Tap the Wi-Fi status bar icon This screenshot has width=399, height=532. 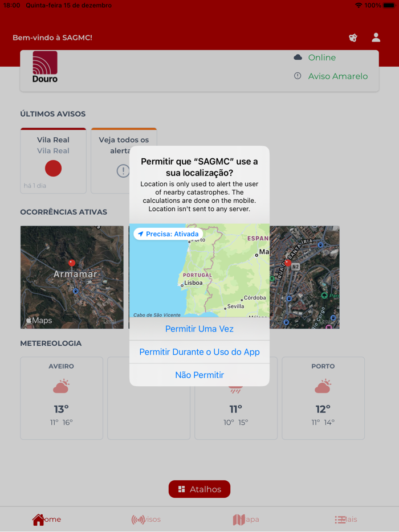[x=359, y=6]
